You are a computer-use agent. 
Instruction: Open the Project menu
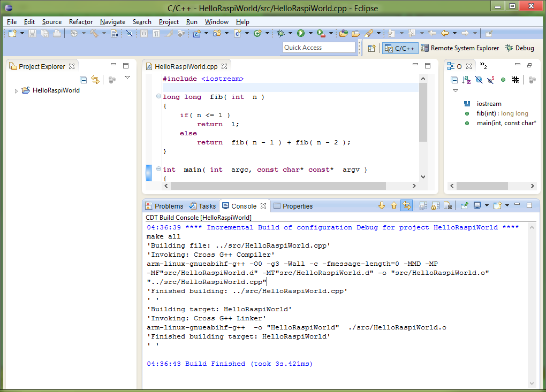(x=169, y=22)
